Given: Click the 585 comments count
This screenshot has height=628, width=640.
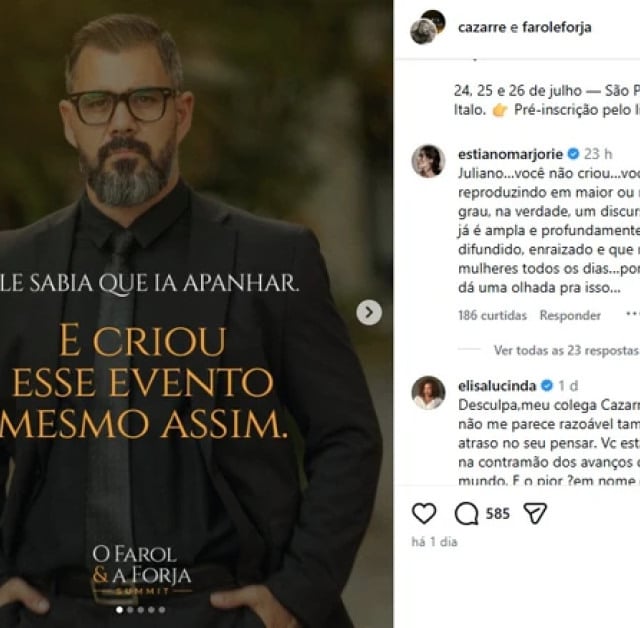Looking at the screenshot, I should pyautogui.click(x=498, y=513).
